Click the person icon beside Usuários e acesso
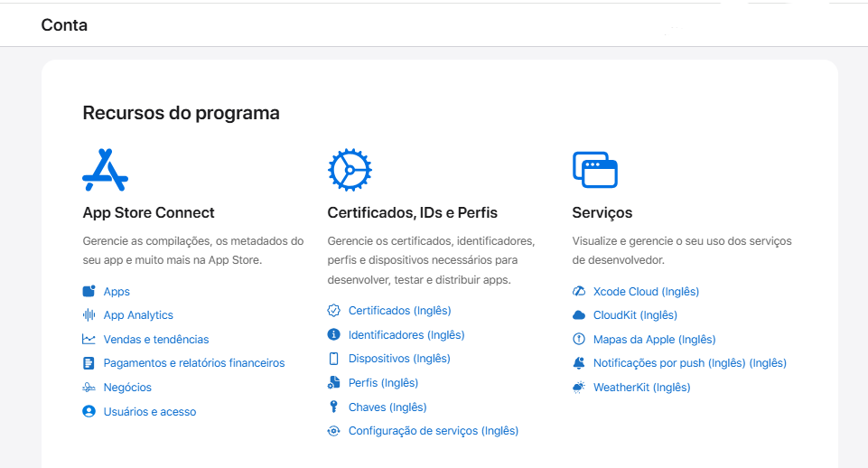 (89, 412)
